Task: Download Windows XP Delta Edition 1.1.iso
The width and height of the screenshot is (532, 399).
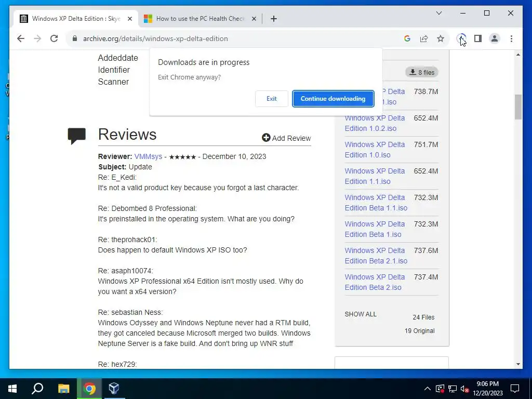Action: coord(375,176)
